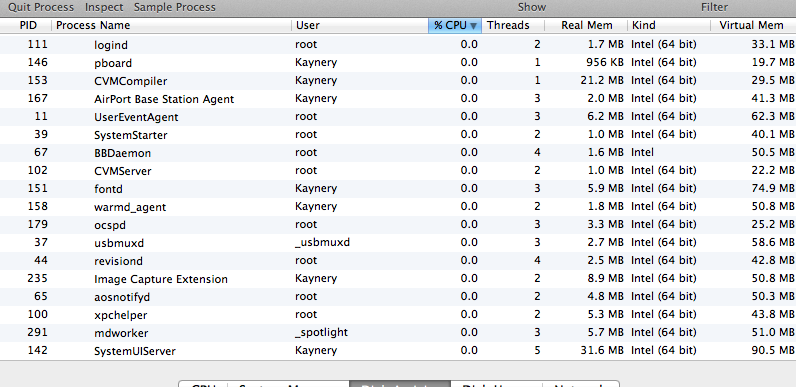The height and width of the screenshot is (387, 796).
Task: Select the Image Capture Extension process
Action: pos(161,279)
